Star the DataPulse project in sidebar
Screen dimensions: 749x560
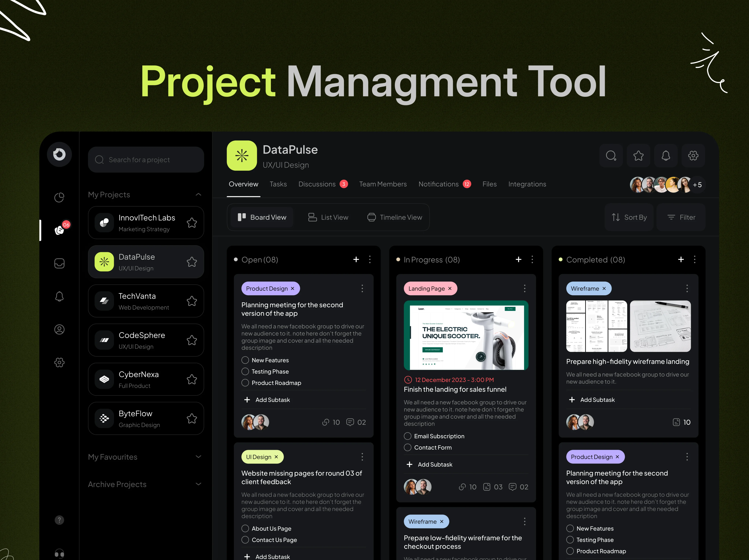click(x=192, y=262)
